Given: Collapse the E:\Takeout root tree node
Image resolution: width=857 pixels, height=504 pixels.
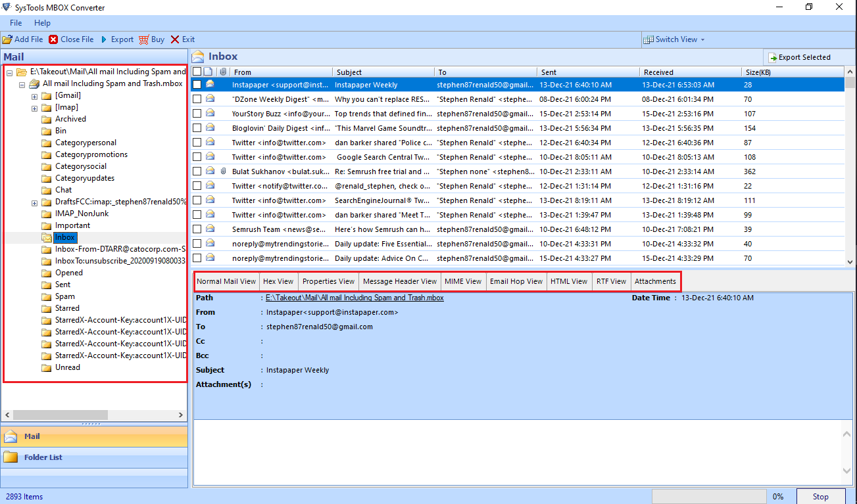Looking at the screenshot, I should tap(9, 72).
